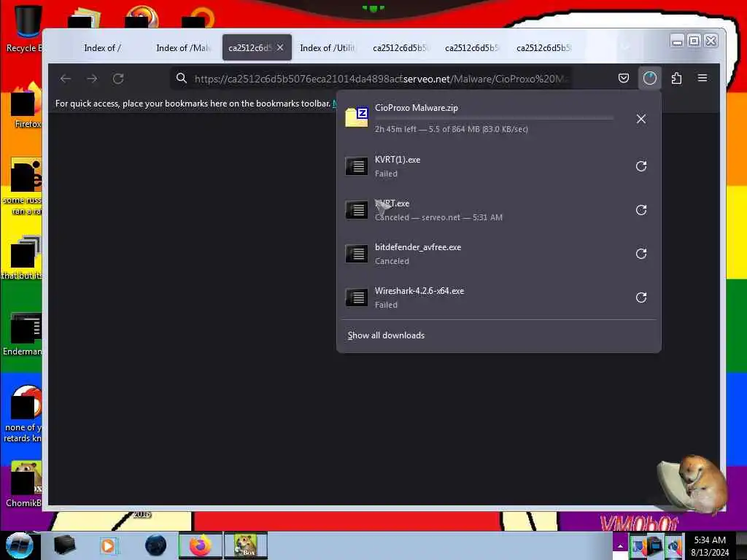
Task: Select the Enderman desktop icon
Action: pos(23,334)
